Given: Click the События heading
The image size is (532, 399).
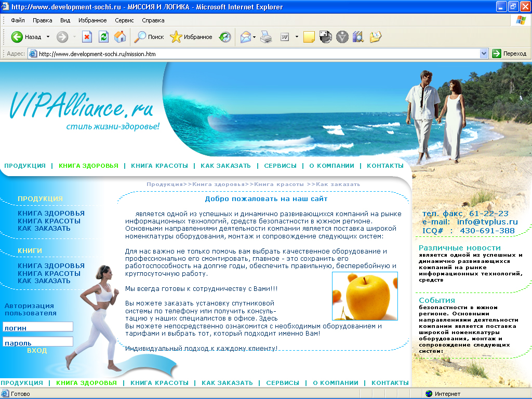Looking at the screenshot, I should click(x=437, y=300).
